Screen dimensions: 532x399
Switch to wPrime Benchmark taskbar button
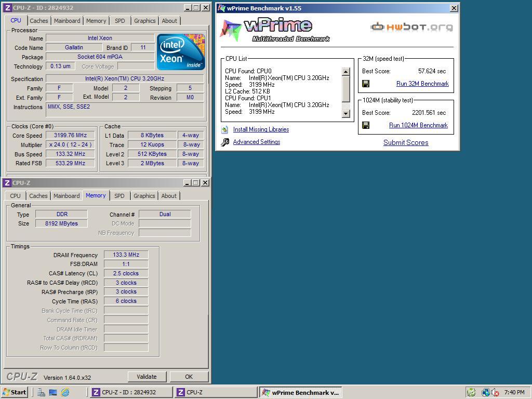(301, 392)
